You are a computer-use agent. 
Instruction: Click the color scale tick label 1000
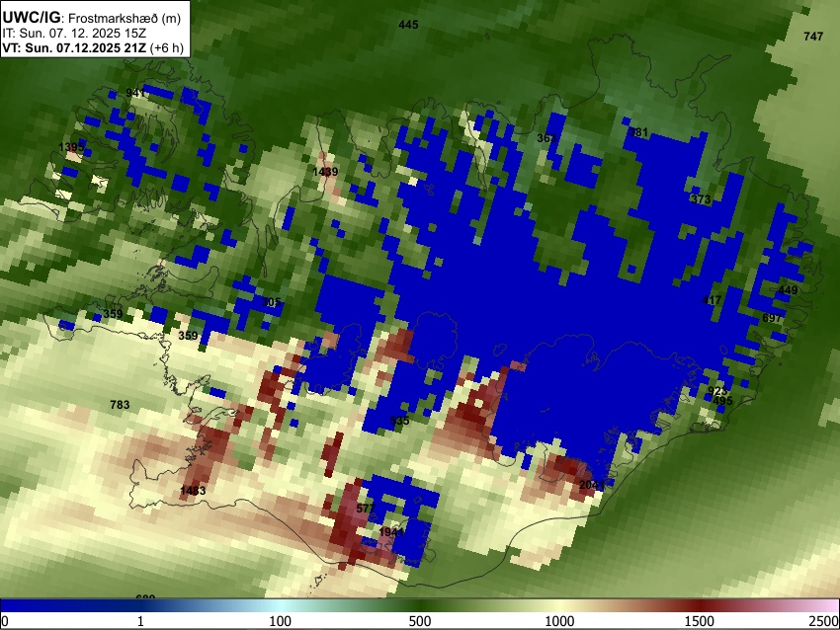pos(559,621)
